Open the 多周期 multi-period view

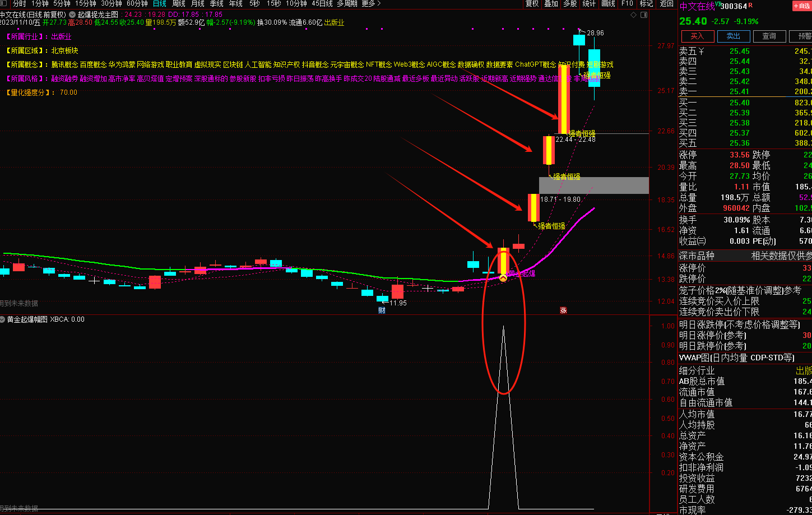(347, 3)
